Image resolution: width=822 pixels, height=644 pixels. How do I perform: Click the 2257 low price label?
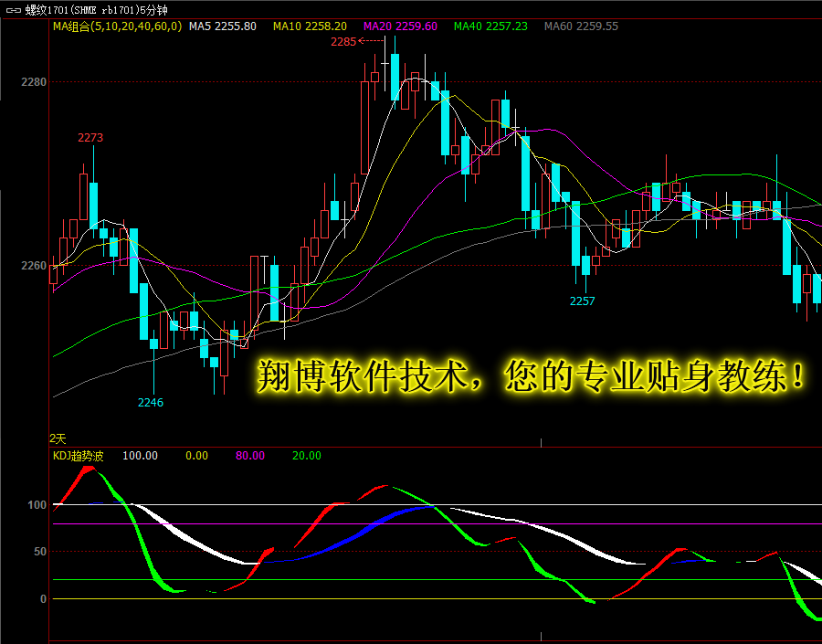click(x=583, y=301)
